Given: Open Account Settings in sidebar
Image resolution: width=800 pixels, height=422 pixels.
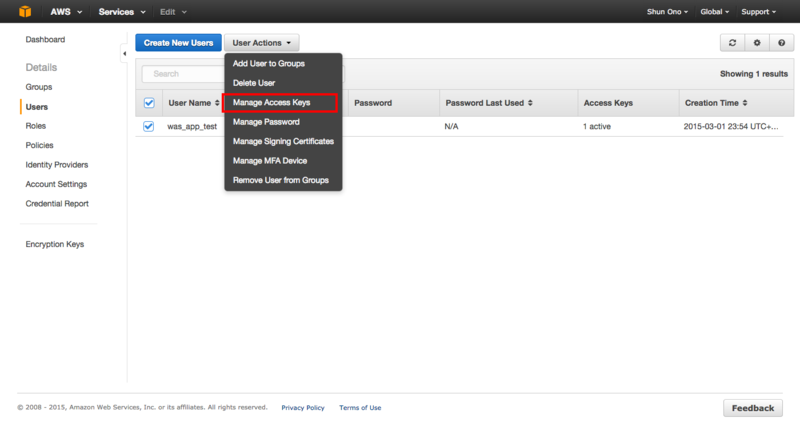Looking at the screenshot, I should (x=56, y=184).
